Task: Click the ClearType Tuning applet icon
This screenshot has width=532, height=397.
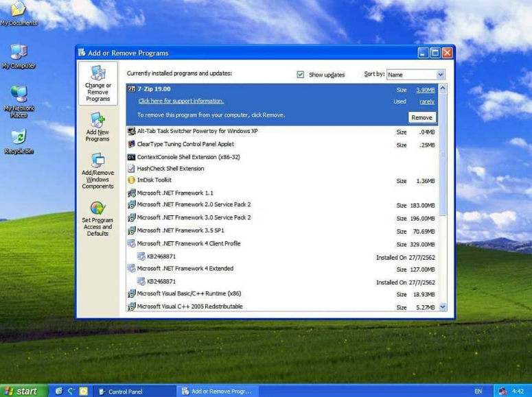Action: [131, 144]
